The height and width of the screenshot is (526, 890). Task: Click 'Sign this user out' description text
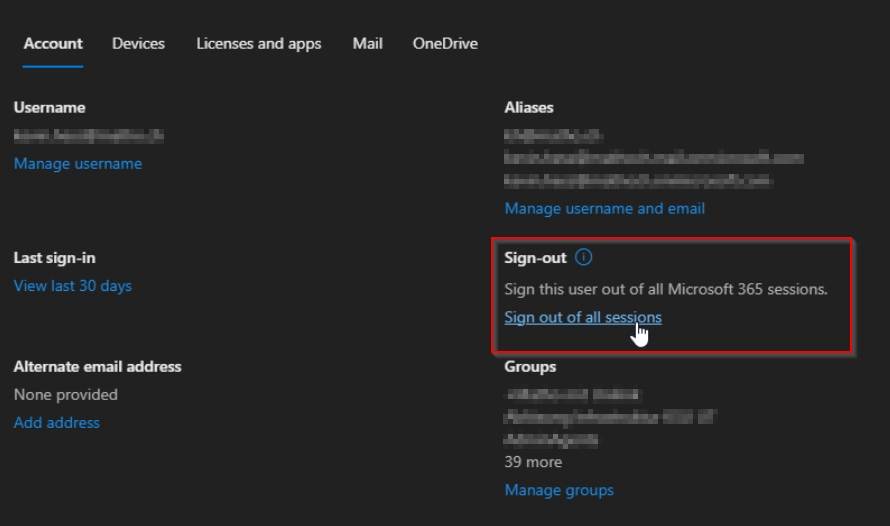(x=666, y=289)
